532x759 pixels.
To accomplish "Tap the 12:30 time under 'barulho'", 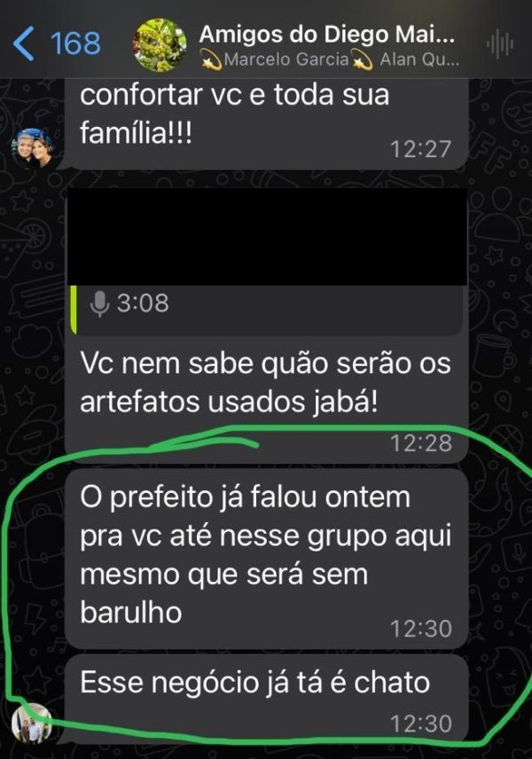I will (x=421, y=629).
